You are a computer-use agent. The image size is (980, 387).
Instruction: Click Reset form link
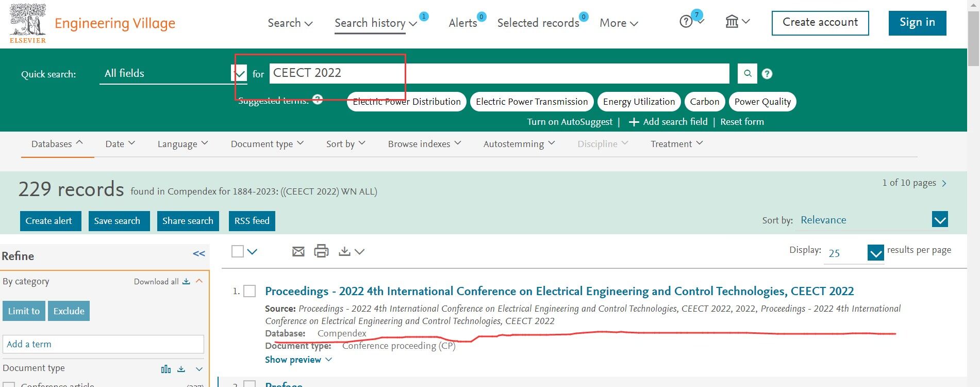(x=742, y=122)
